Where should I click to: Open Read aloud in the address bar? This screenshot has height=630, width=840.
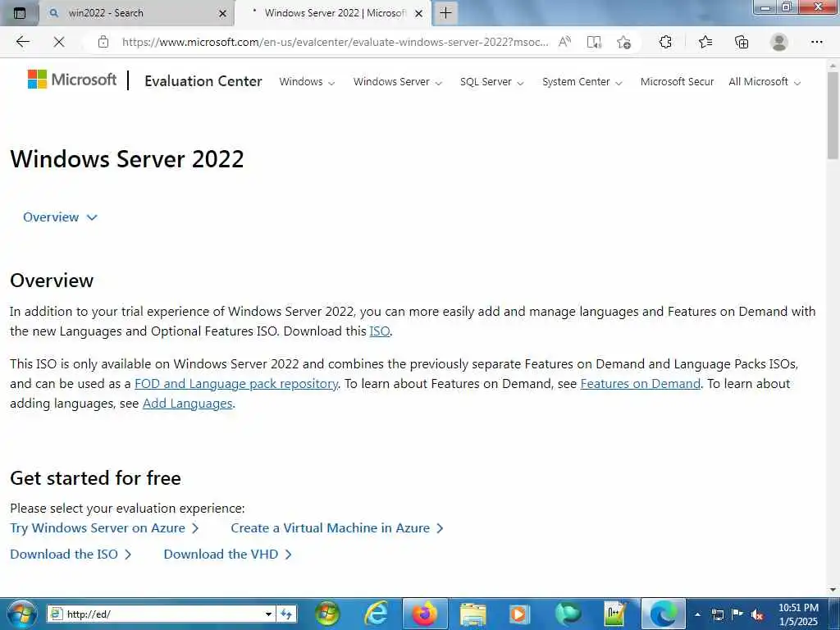point(564,42)
